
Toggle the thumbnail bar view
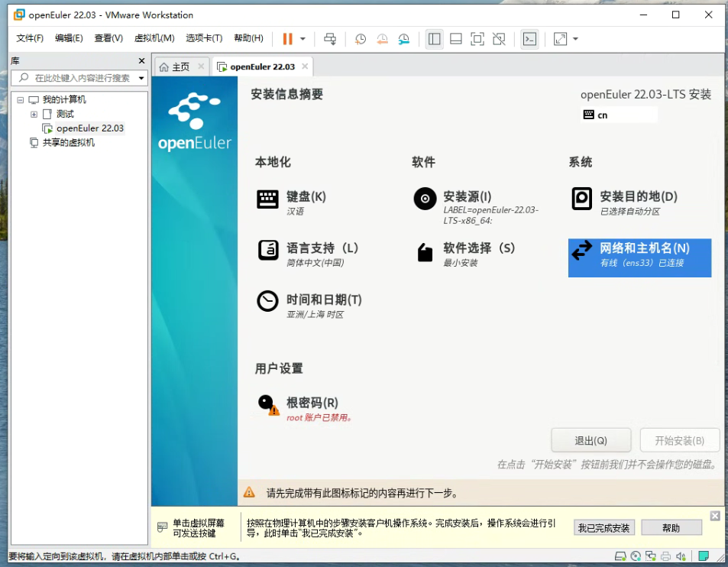pos(456,39)
